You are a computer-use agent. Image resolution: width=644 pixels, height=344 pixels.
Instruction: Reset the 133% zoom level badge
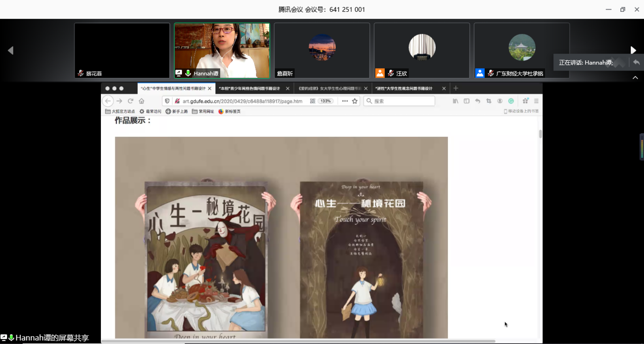pos(325,101)
